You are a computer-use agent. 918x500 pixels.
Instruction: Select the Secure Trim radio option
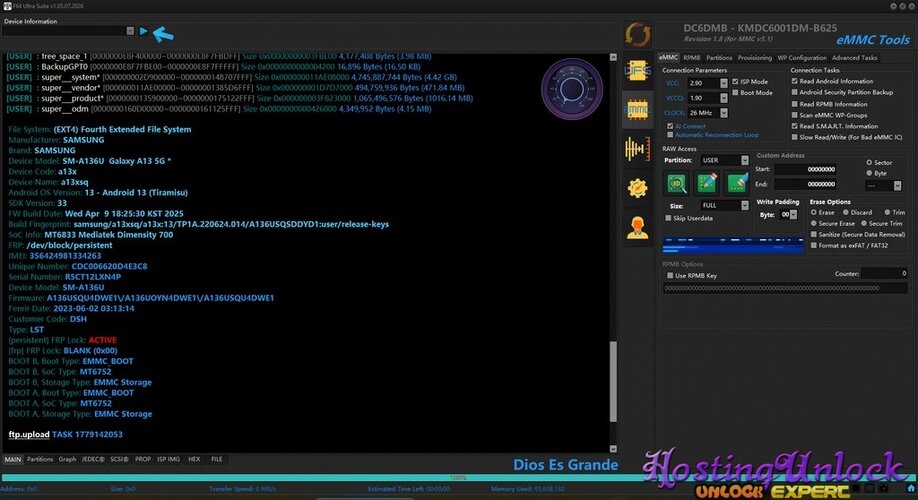[x=864, y=224]
